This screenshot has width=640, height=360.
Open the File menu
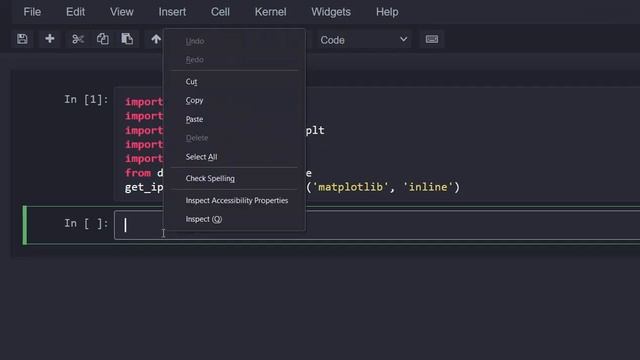click(x=32, y=12)
